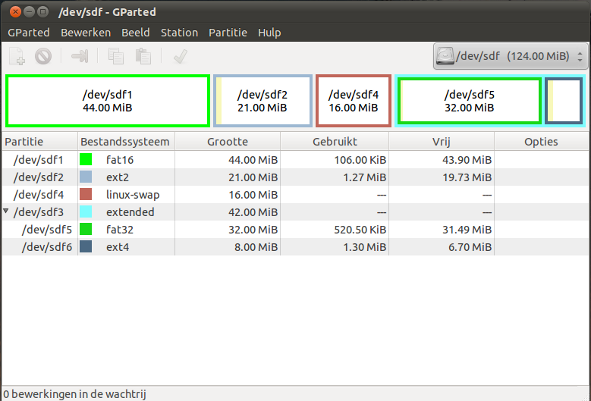Select the /dev/sdf4 block in disk map
591x401 pixels.
(x=354, y=101)
